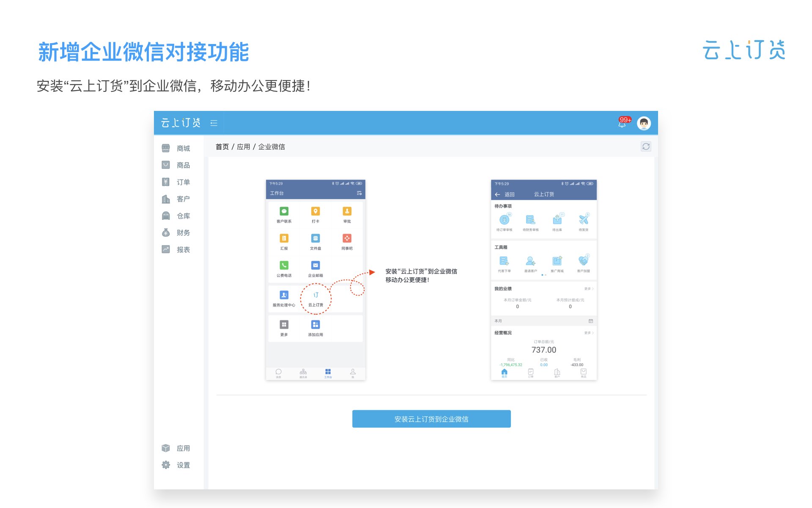The height and width of the screenshot is (508, 812).
Task: Tap 推广商城 tool in right phone
Action: tap(557, 263)
